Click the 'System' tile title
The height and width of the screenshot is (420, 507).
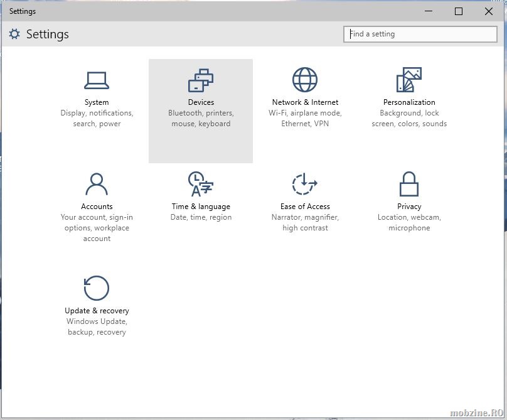pos(97,102)
